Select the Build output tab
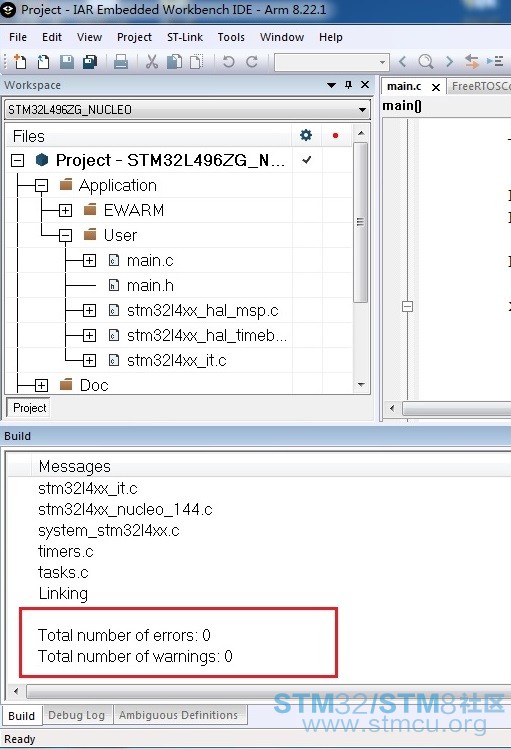This screenshot has height=749, width=511. pyautogui.click(x=21, y=716)
